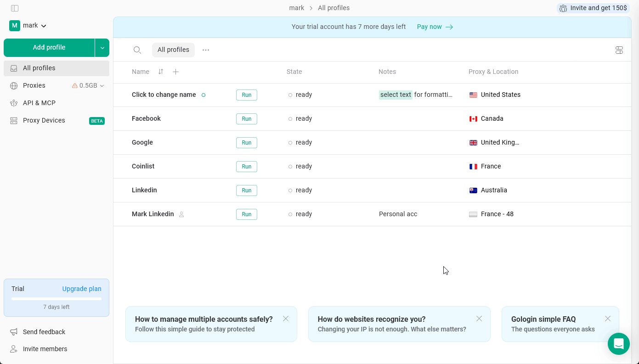Select the API & MCP sidebar icon
The height and width of the screenshot is (364, 639).
(x=14, y=103)
